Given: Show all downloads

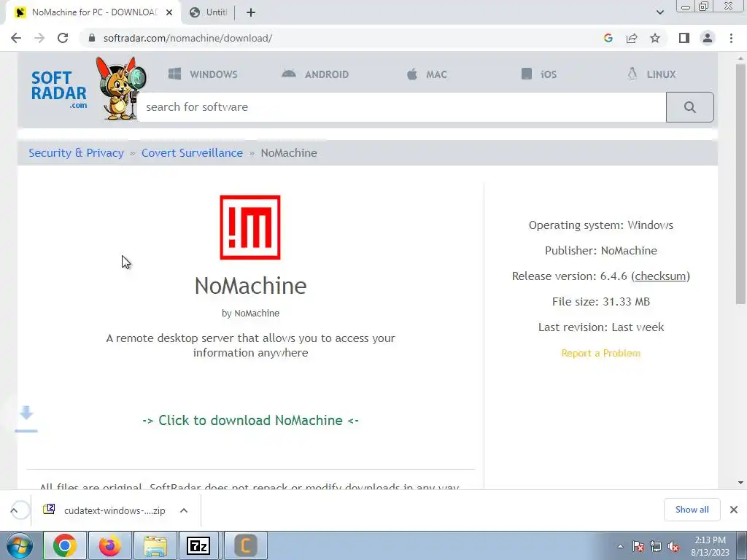Looking at the screenshot, I should click(x=692, y=510).
